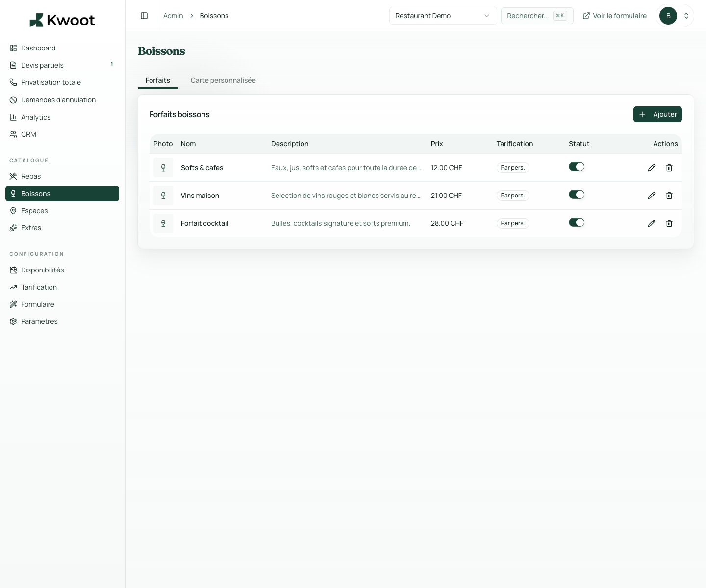Image resolution: width=706 pixels, height=588 pixels.
Task: Disable Forfait cocktail status toggle
Action: [x=577, y=222]
